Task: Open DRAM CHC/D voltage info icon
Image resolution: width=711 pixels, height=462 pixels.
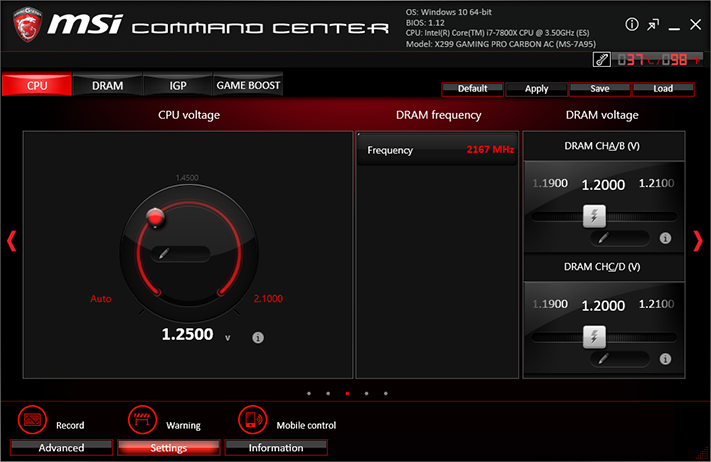Action: point(665,359)
